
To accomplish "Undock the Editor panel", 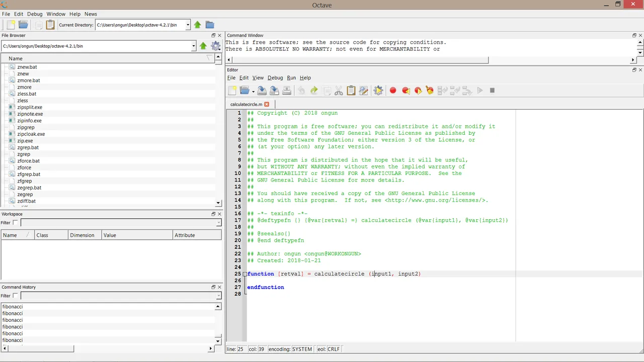I will coord(634,70).
